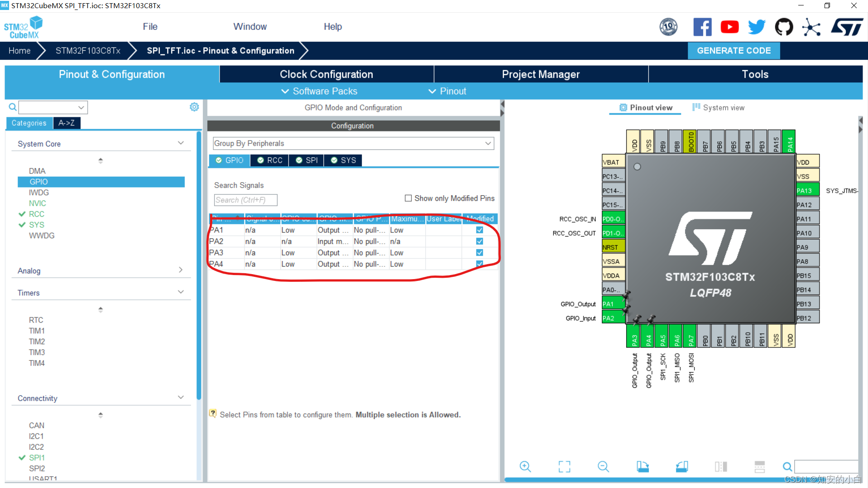Expand the Analog category
The height and width of the screenshot is (488, 868).
181,270
